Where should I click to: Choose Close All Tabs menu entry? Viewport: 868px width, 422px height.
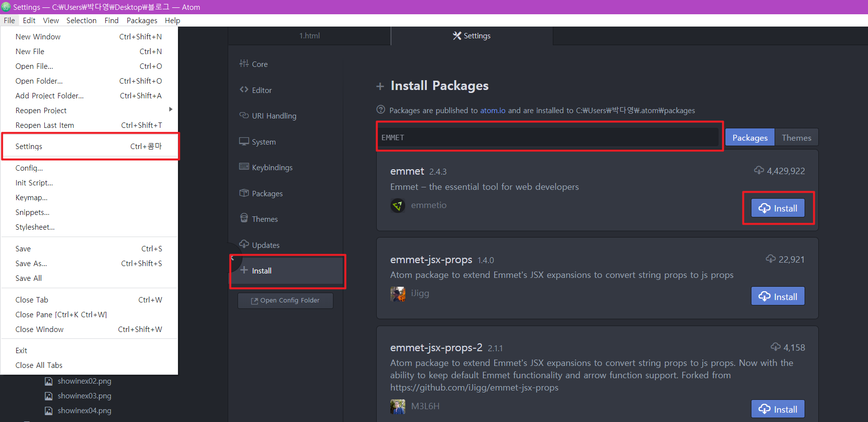tap(89, 365)
